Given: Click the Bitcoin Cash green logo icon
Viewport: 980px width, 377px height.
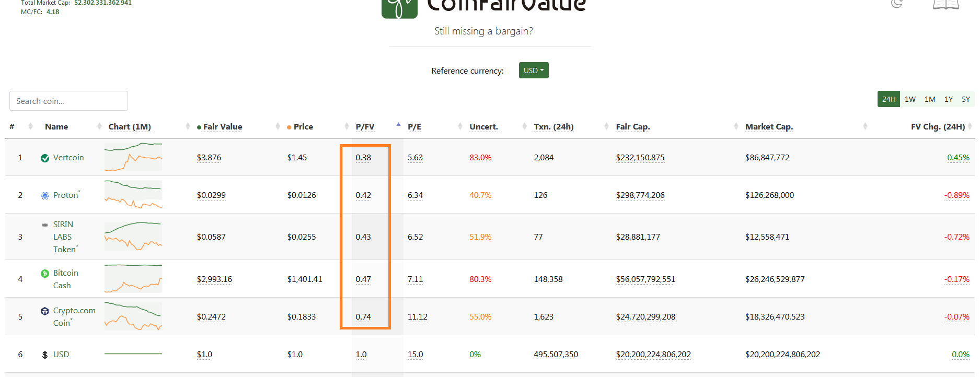Looking at the screenshot, I should 45,273.
